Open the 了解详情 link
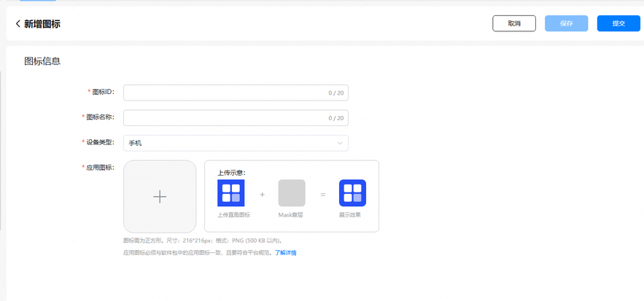 pyautogui.click(x=285, y=253)
